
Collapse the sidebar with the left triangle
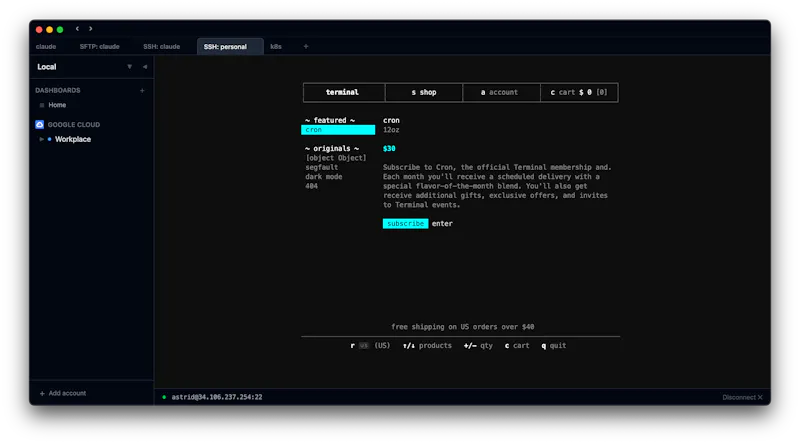(x=145, y=67)
